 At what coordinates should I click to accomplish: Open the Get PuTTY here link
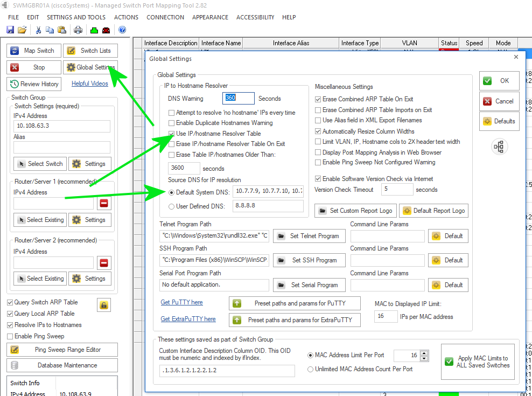181,302
